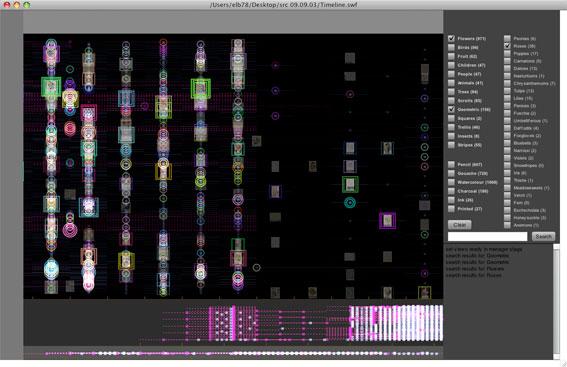Tick the Tulips checkbox
Viewport: 567px width, 367px height.
click(507, 91)
